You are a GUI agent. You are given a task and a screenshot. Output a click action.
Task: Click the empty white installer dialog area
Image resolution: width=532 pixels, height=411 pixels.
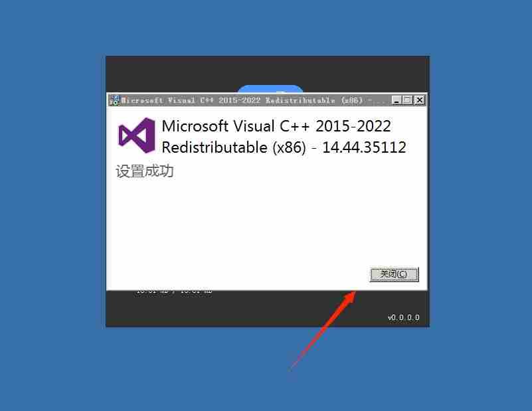tap(238, 224)
